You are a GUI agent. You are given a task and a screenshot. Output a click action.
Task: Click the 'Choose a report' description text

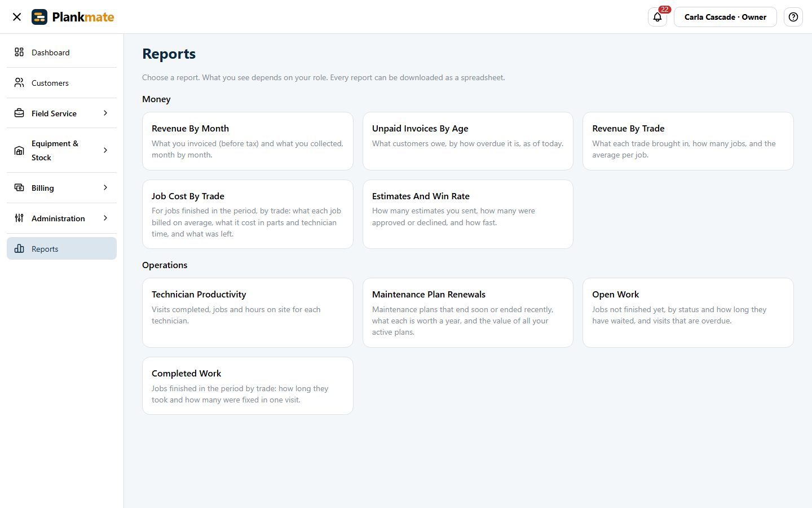pos(324,77)
